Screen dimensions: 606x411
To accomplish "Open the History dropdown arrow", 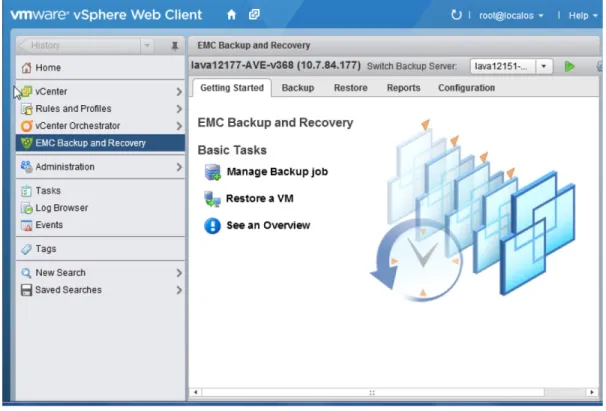I will (x=147, y=46).
